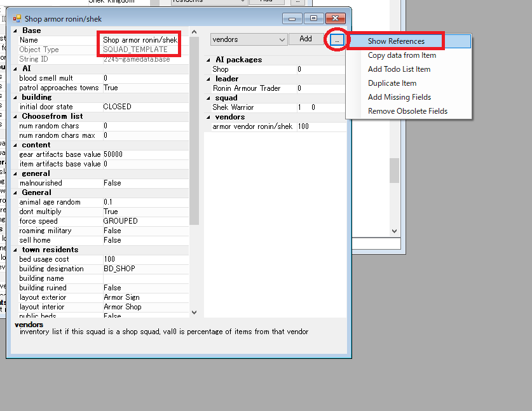532x411 pixels.
Task: Click num random chars max value
Action: [x=146, y=135]
